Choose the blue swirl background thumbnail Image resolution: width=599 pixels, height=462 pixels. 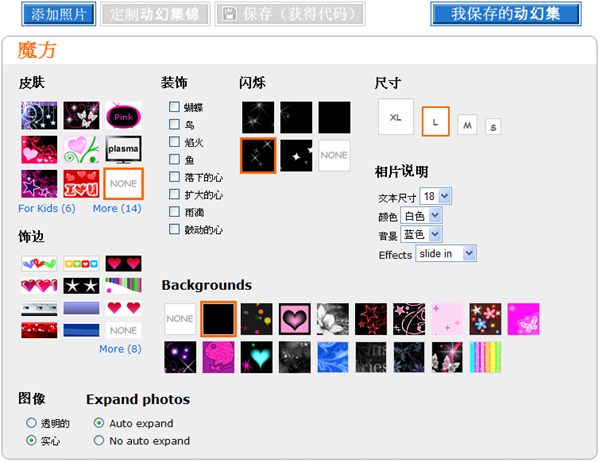pyautogui.click(x=333, y=357)
